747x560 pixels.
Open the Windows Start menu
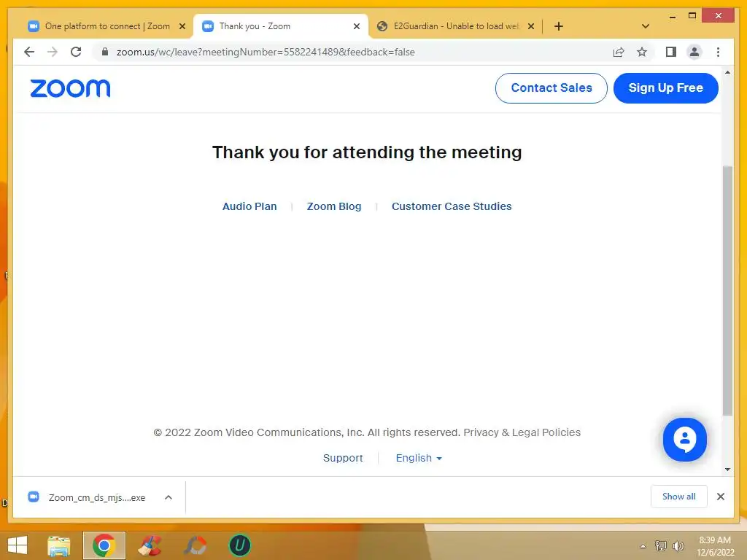click(x=18, y=545)
